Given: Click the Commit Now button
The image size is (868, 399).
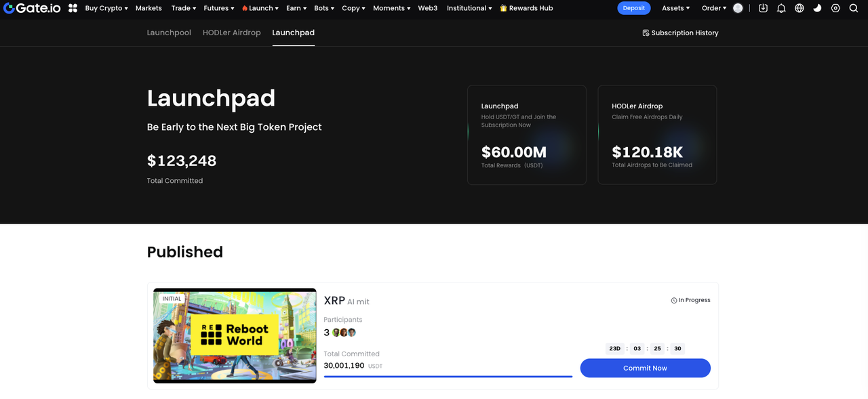Looking at the screenshot, I should click(645, 368).
